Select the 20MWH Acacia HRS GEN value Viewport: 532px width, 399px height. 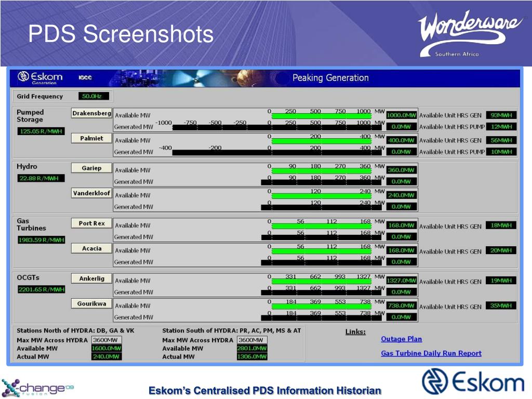tap(501, 250)
